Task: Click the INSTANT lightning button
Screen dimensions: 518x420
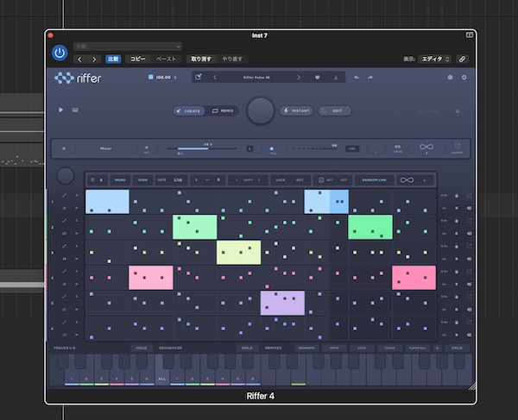Action: click(297, 111)
